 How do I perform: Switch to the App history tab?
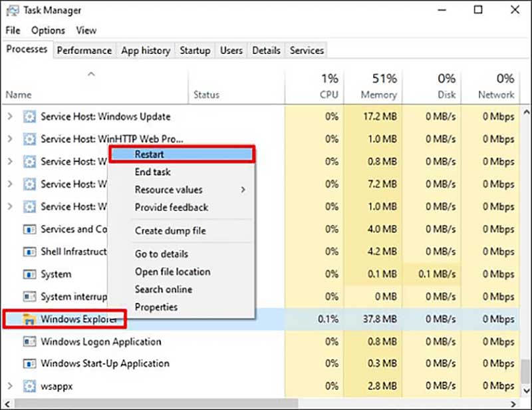[146, 51]
